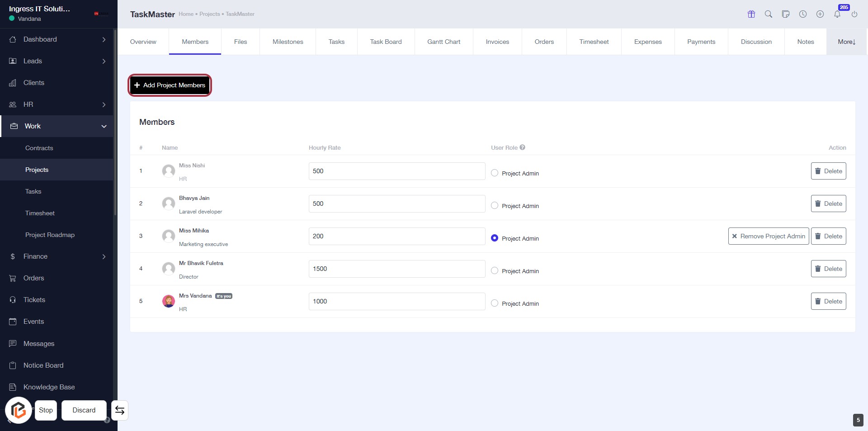This screenshot has width=868, height=431.
Task: Open the More tabs dropdown
Action: click(x=846, y=42)
